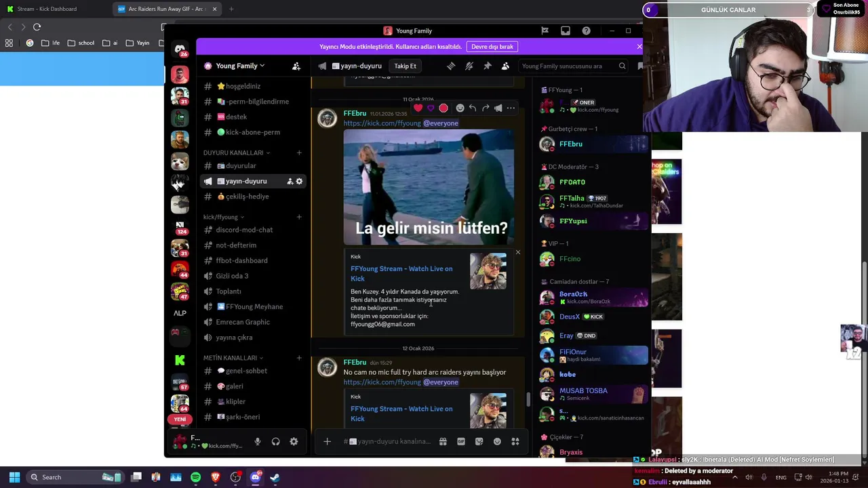Open OBS Studio from taskbar
The width and height of the screenshot is (868, 488).
click(x=235, y=477)
